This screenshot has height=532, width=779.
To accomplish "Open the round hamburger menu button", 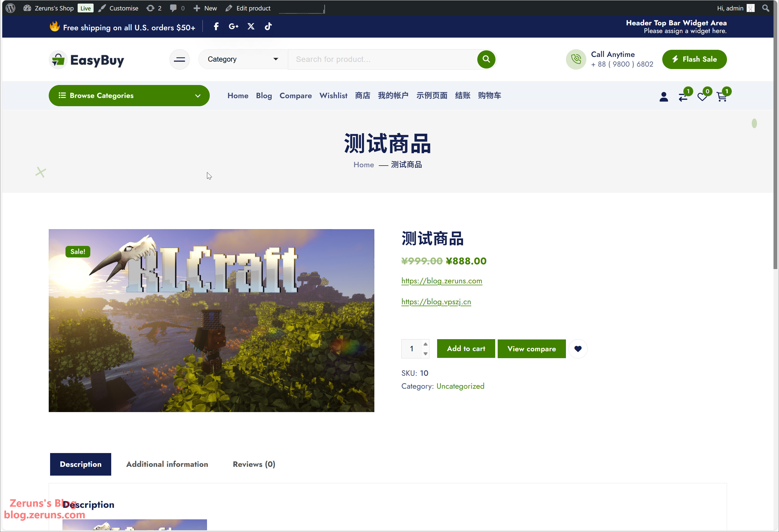I will (180, 59).
